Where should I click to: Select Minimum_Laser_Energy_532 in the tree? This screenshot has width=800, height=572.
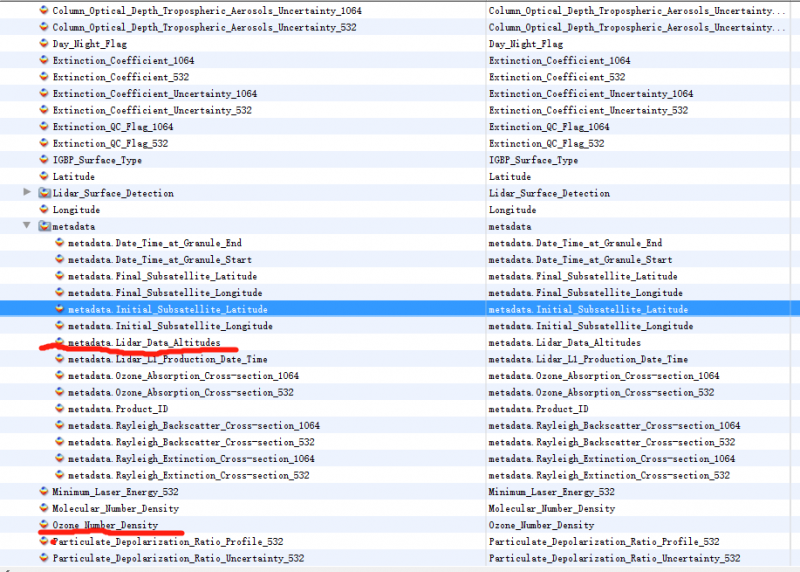coord(115,492)
